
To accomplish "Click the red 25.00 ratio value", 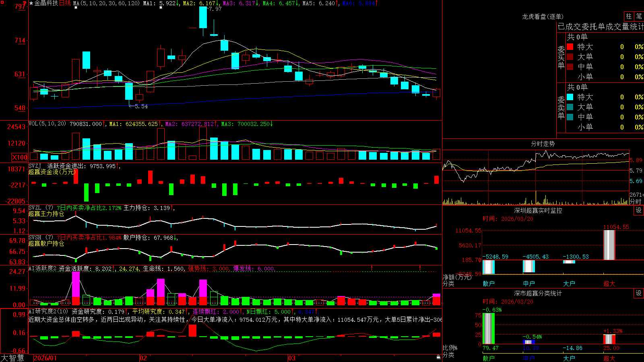I will (611, 348).
